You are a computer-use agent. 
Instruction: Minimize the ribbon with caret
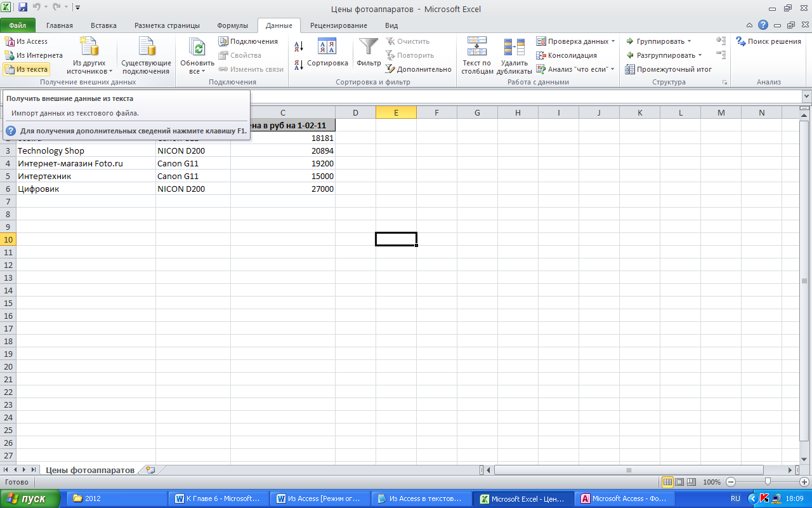pyautogui.click(x=750, y=25)
